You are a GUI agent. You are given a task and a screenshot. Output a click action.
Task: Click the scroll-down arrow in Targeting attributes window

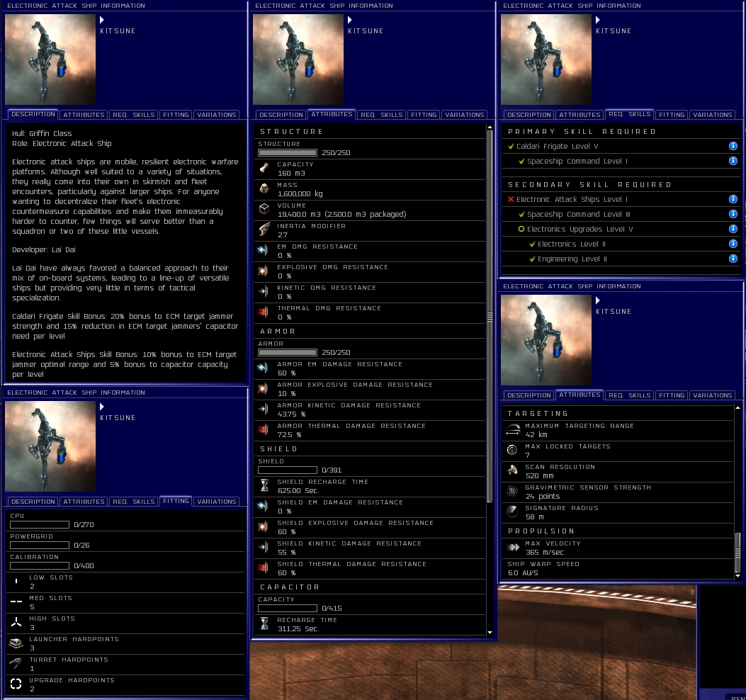point(738,576)
